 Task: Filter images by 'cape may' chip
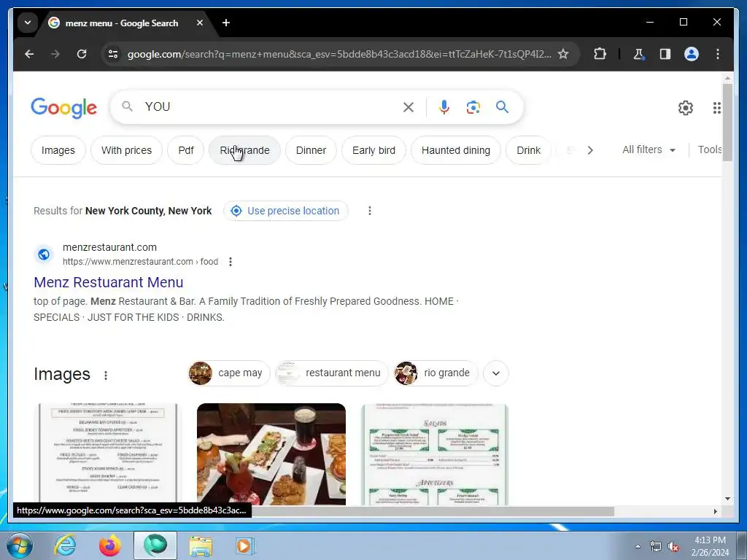[229, 373]
